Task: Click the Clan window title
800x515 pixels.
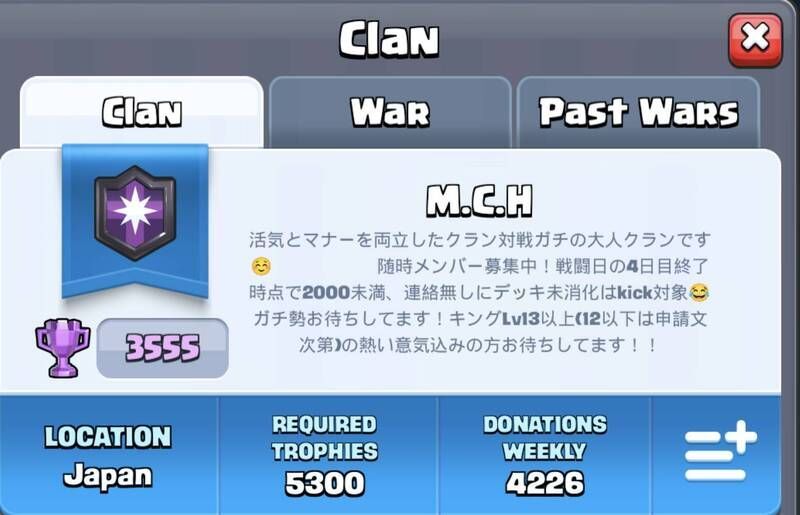Action: [389, 39]
